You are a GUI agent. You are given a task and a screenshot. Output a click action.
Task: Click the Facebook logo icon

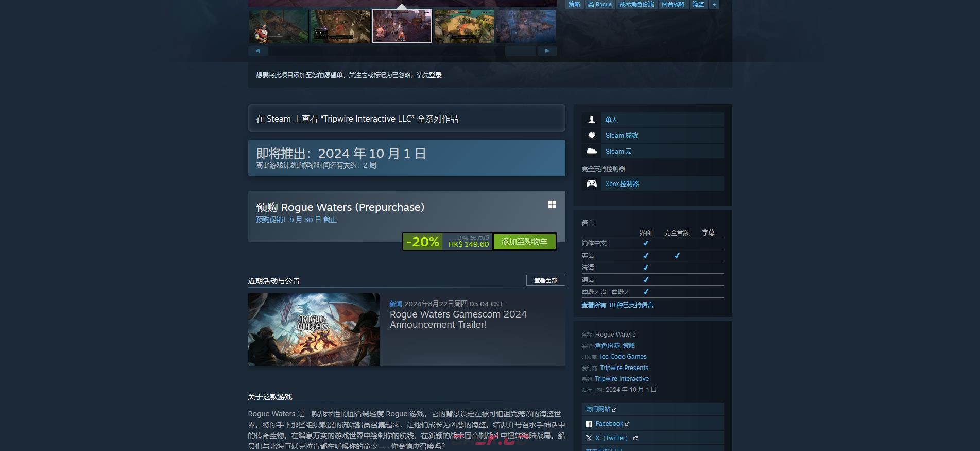(589, 424)
